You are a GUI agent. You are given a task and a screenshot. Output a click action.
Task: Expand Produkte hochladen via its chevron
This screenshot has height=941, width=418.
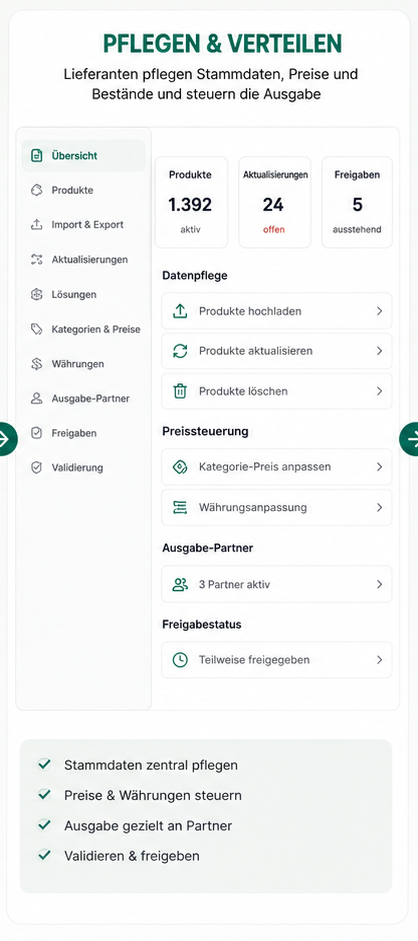[x=379, y=311]
